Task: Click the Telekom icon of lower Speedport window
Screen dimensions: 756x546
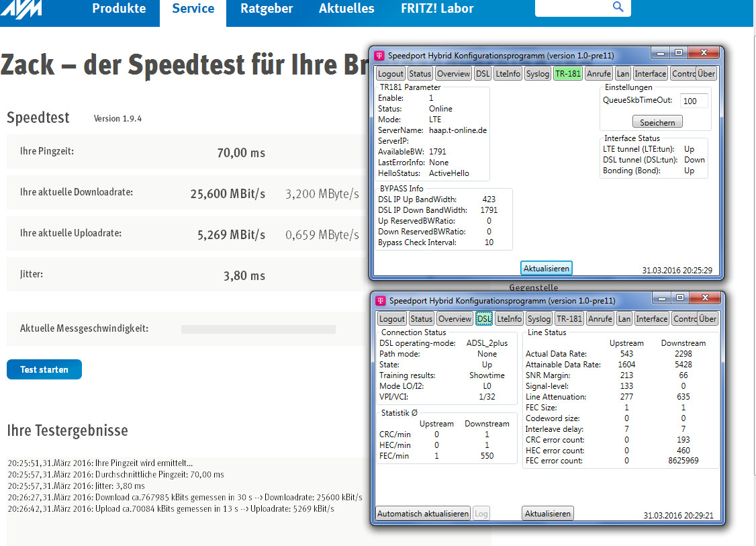Action: [381, 300]
